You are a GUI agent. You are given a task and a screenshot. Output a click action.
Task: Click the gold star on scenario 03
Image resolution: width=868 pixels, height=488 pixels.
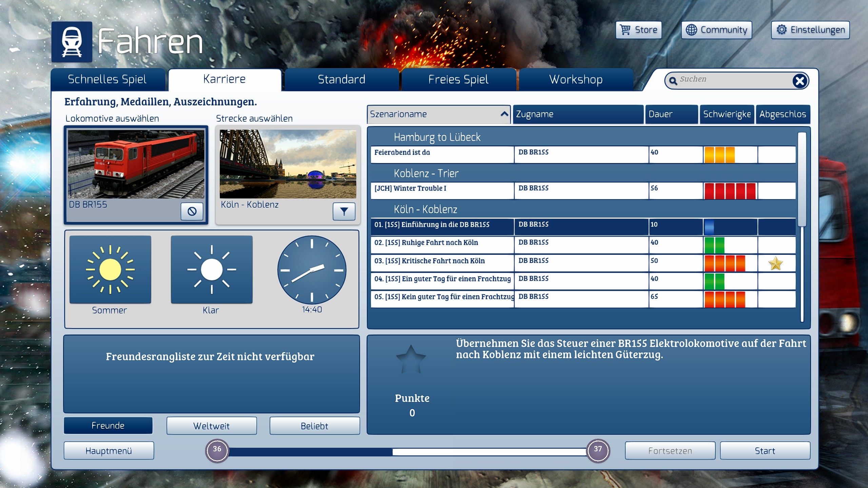tap(775, 263)
